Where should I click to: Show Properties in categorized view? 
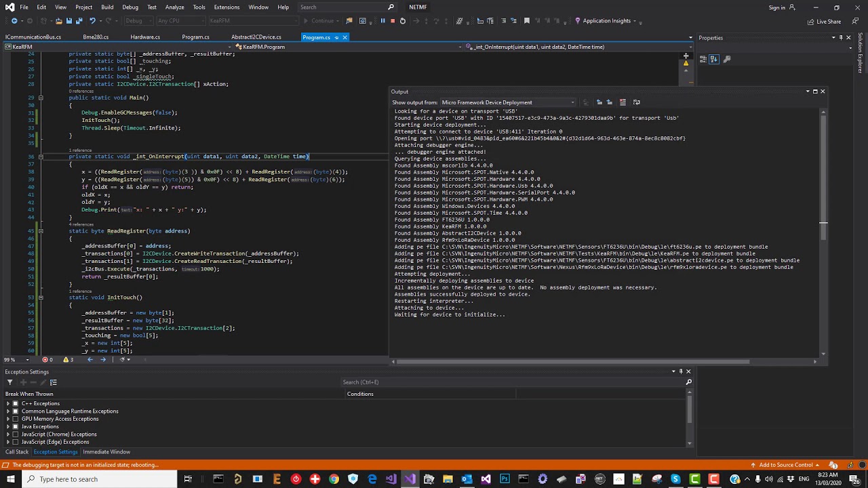[704, 60]
